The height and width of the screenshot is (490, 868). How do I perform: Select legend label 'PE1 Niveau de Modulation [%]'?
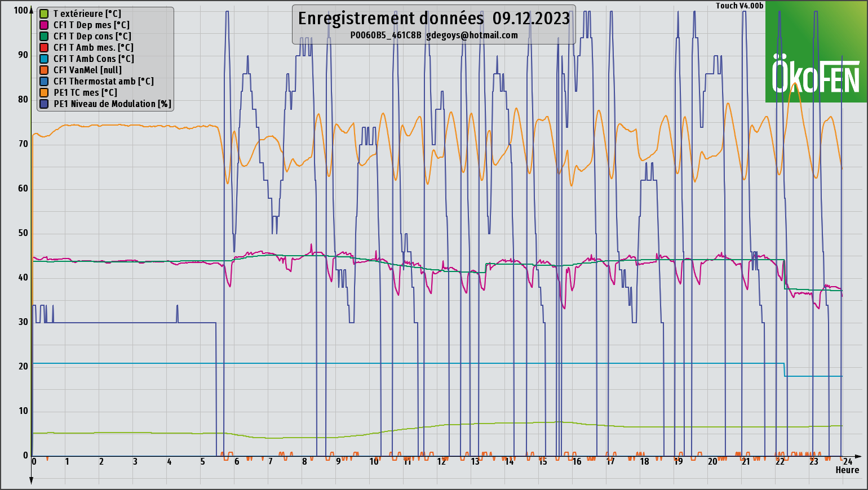point(113,104)
